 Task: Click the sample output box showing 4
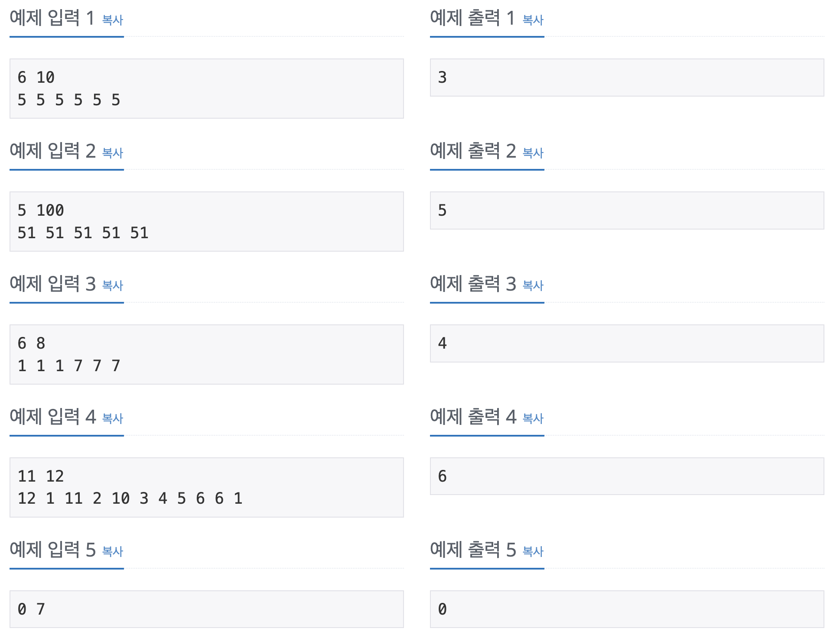(626, 343)
